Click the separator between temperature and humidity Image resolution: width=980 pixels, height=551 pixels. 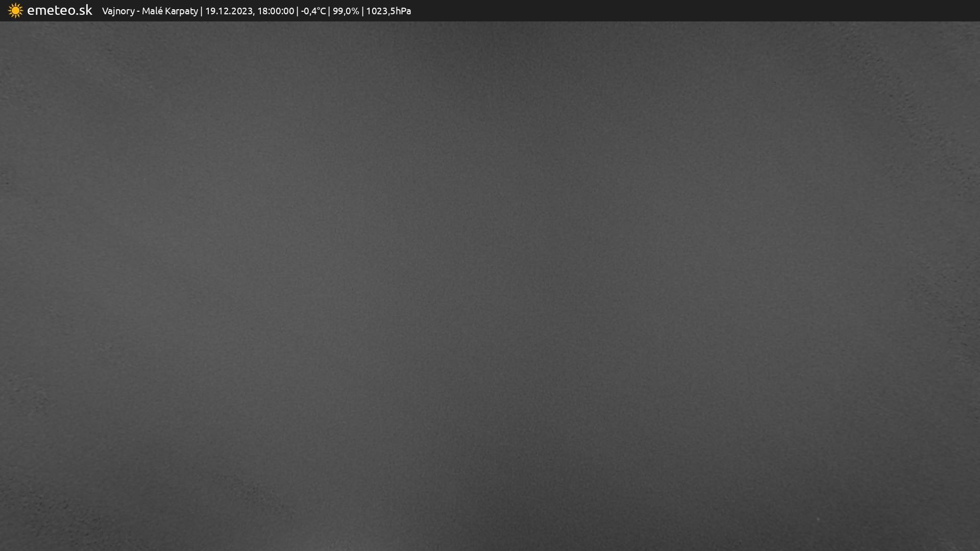pyautogui.click(x=329, y=11)
